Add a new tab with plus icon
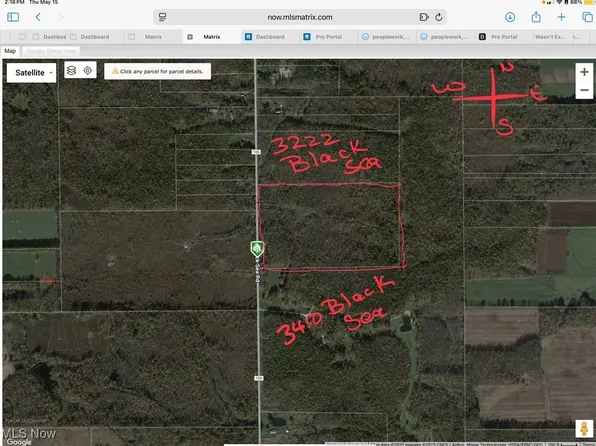This screenshot has width=596, height=446. tap(561, 17)
